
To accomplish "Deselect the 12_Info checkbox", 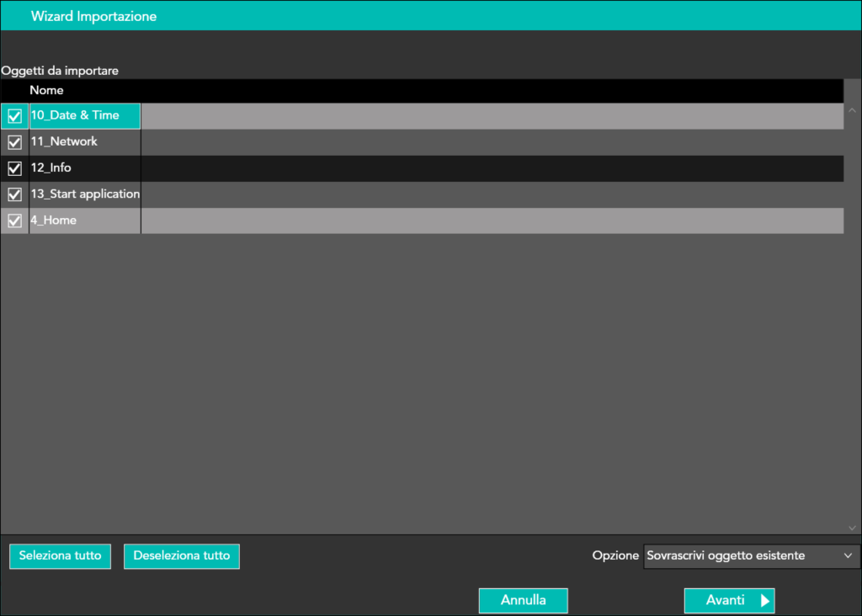I will [14, 168].
